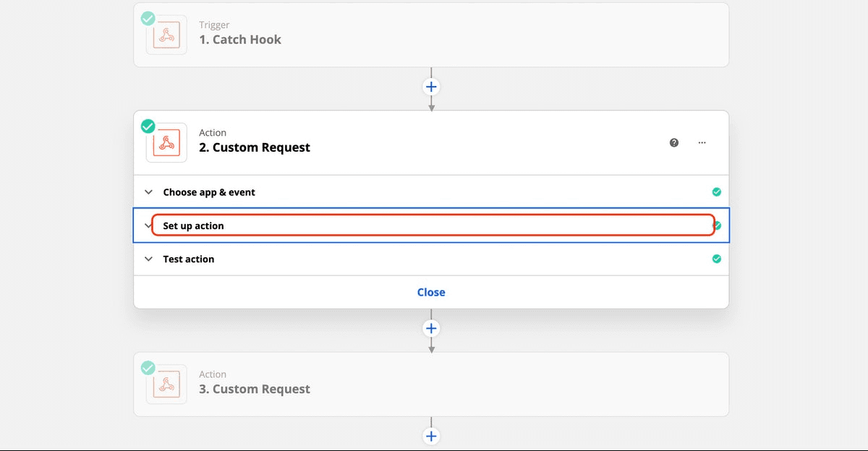Viewport: 868px width, 451px height.
Task: Click the webhook app icon of step 3
Action: [166, 384]
